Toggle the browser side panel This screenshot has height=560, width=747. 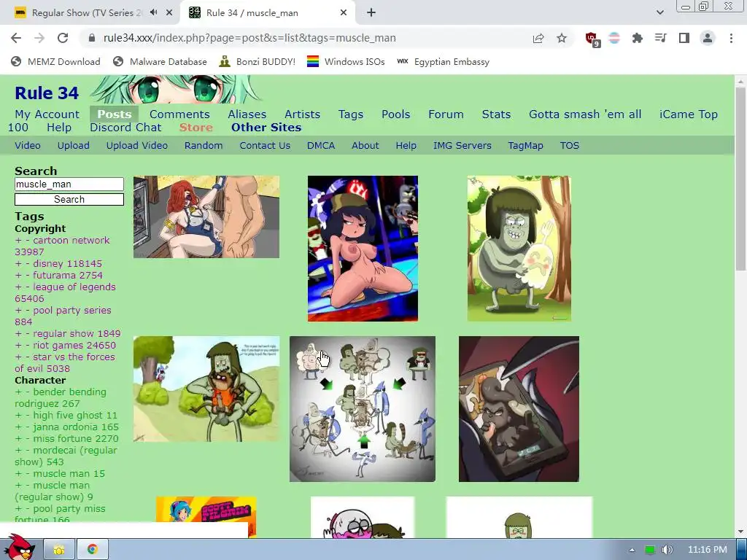(684, 38)
